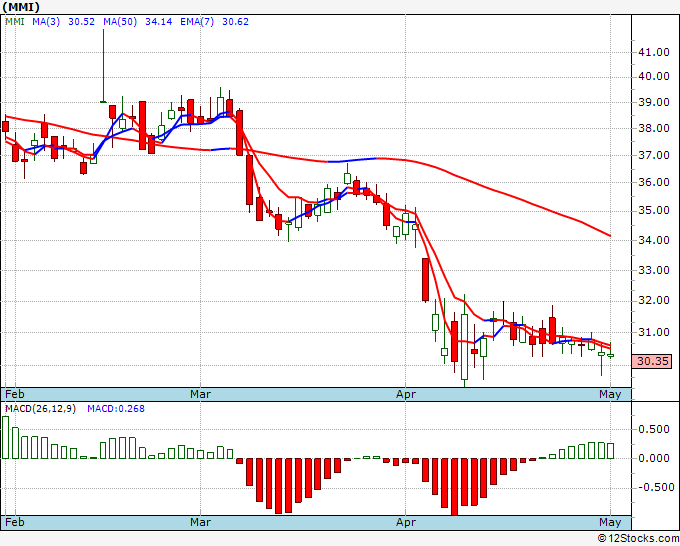Click the deepest red MACD bar in April
Viewport: 680px width, 546px height.
click(x=454, y=487)
